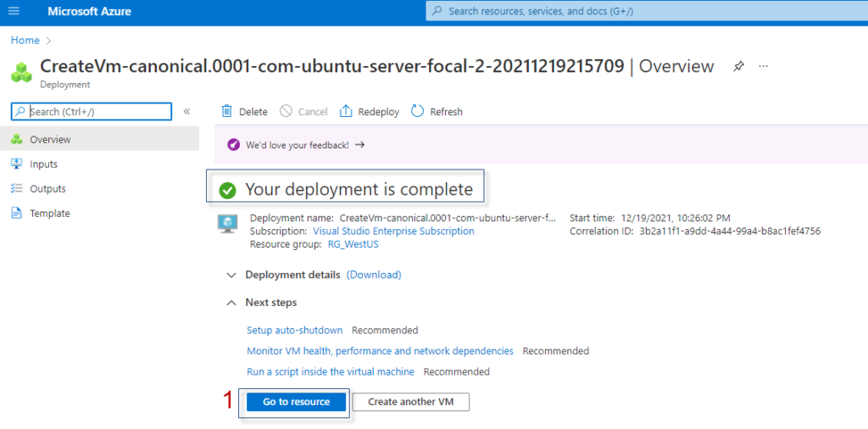Open the Outputs menu item
Viewport: 868px width, 429px height.
point(100,189)
